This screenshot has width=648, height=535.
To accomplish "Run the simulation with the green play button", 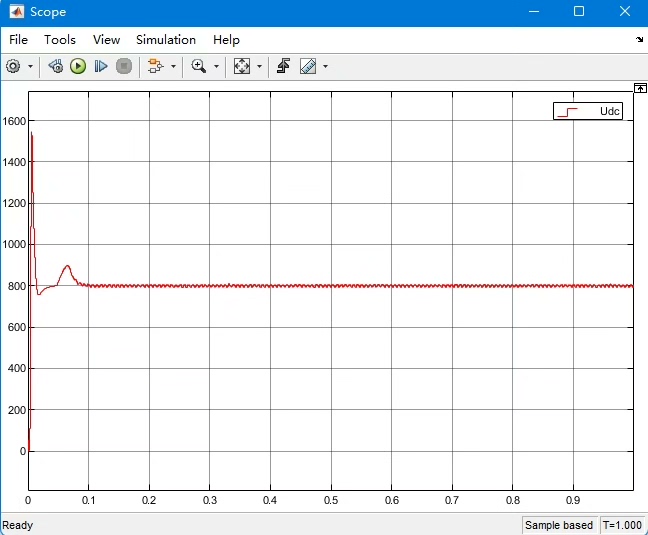I will point(78,66).
